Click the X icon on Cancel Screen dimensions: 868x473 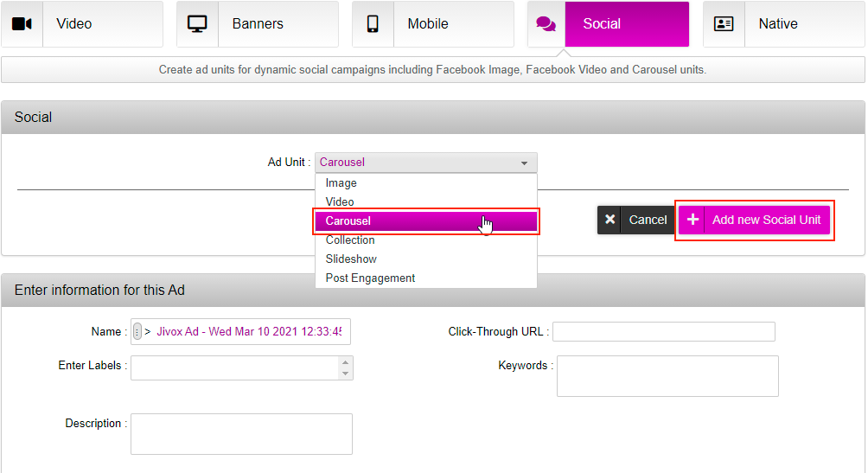pos(610,220)
